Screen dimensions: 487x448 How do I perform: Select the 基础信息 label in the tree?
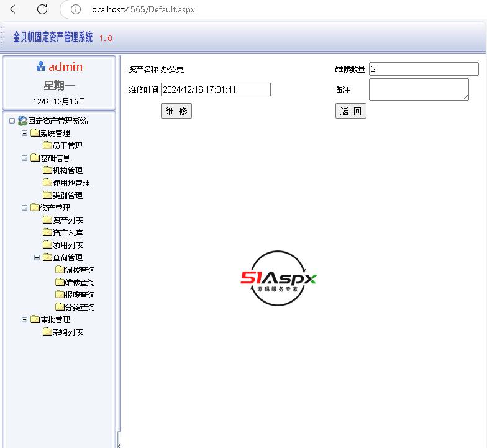point(55,158)
